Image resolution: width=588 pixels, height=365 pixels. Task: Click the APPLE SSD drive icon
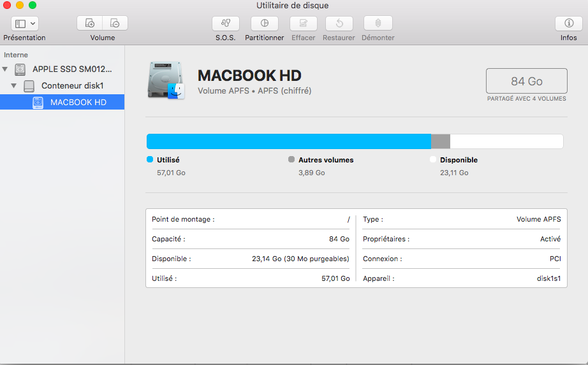click(x=20, y=69)
